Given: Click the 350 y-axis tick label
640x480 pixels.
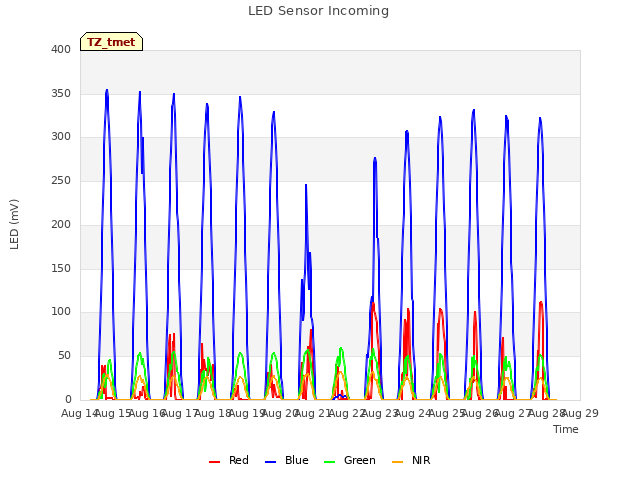Looking at the screenshot, I should click(x=61, y=93).
